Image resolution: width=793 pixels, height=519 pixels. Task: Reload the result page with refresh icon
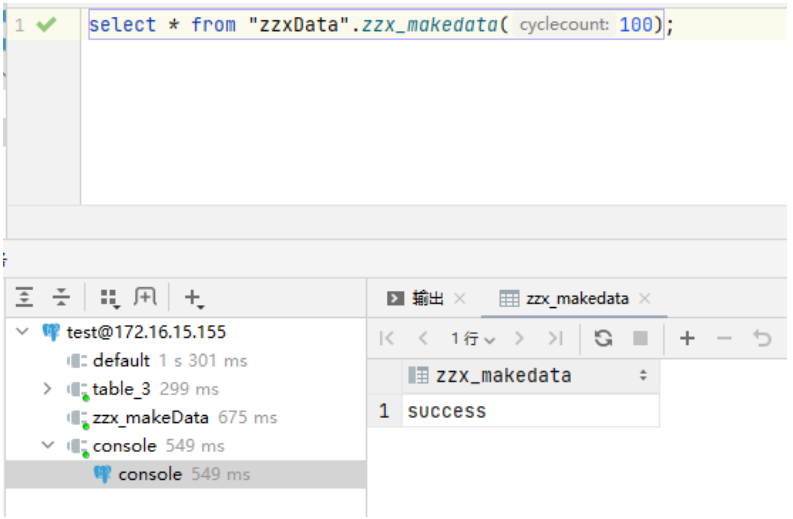pyautogui.click(x=603, y=338)
